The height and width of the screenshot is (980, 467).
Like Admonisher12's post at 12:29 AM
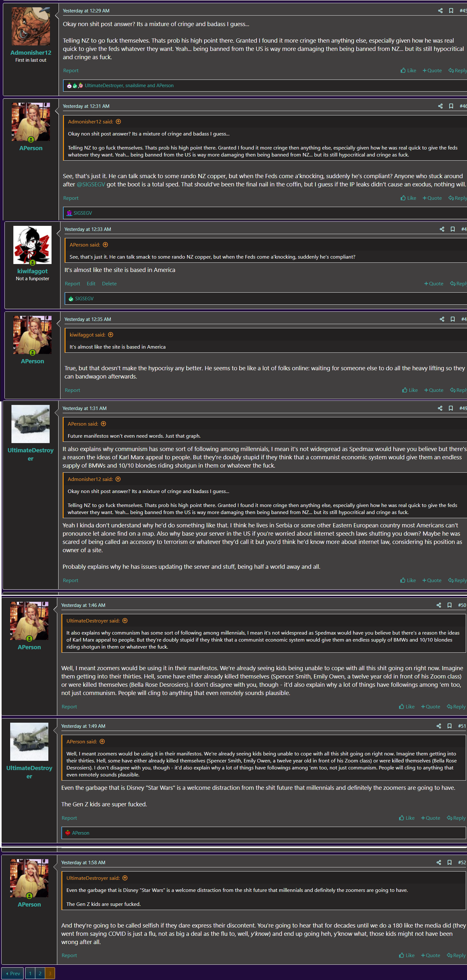(x=408, y=70)
